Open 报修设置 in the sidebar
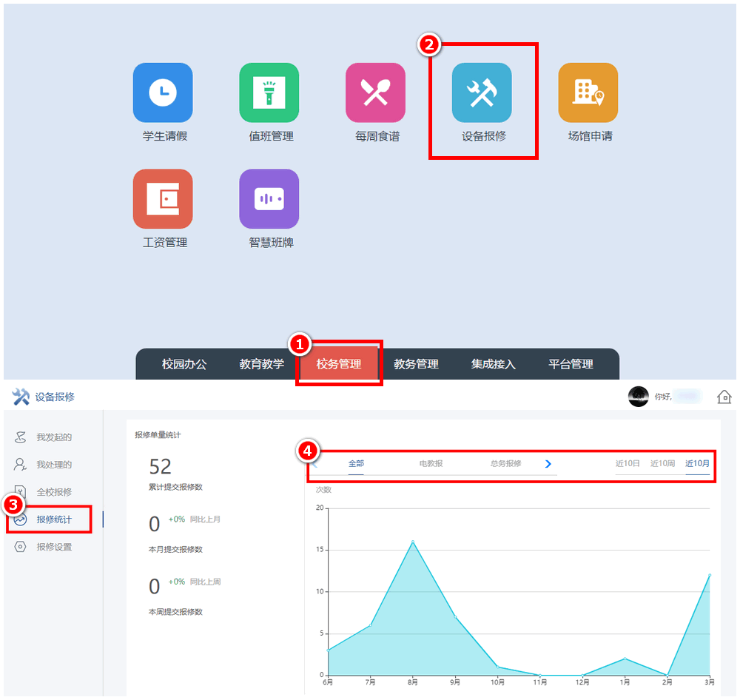The height and width of the screenshot is (700, 740). pyautogui.click(x=54, y=547)
